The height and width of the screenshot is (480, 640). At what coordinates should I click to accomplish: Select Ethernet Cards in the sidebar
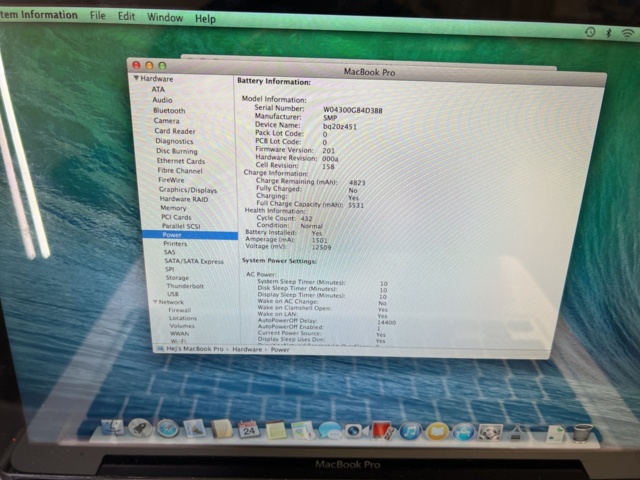tap(181, 161)
